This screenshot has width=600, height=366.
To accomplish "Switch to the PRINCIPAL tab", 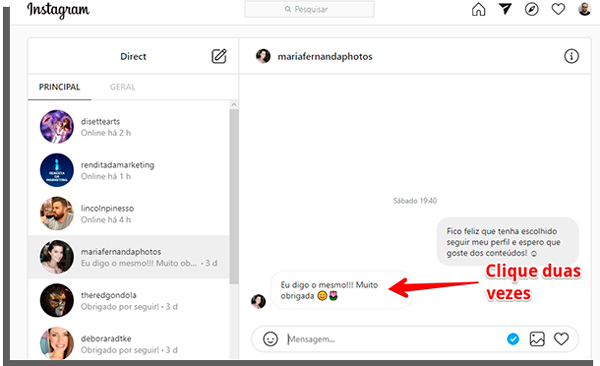I will (59, 87).
